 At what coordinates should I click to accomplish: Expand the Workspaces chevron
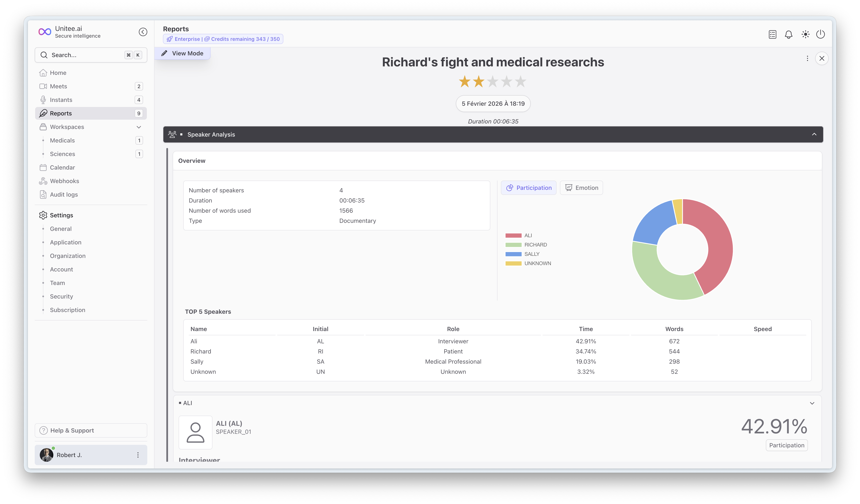coord(139,127)
